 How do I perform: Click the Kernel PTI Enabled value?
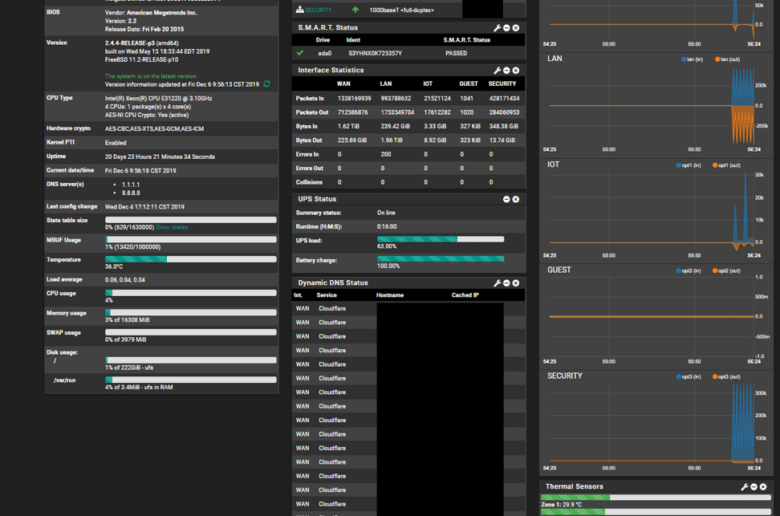coord(115,143)
